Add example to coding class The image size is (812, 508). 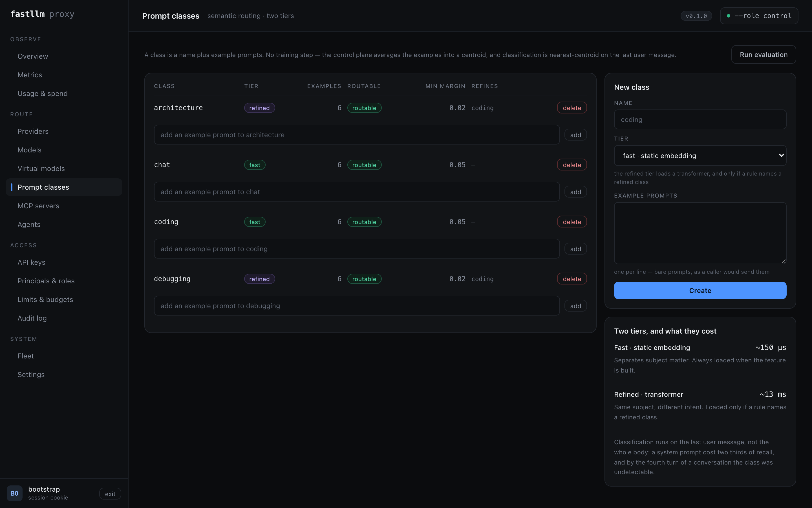tap(575, 249)
